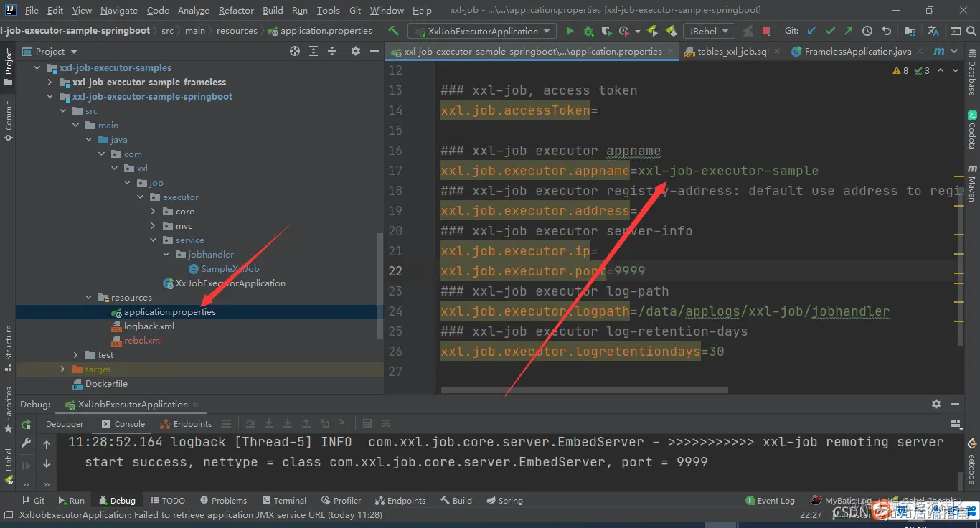
Task: Open the translate icon in toolbar
Action: 933,31
